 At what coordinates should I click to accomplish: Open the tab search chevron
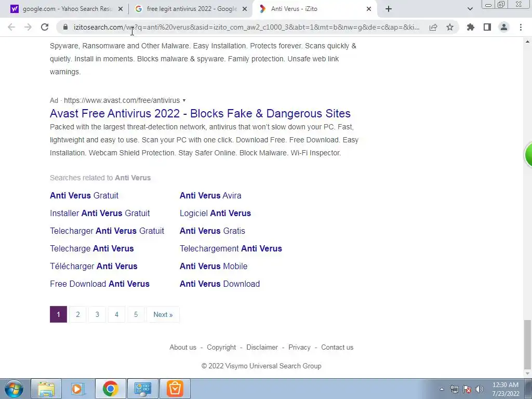point(470,9)
